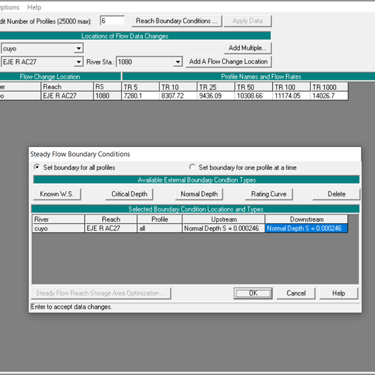Click the Profile cell showing all
375x375 pixels.
click(x=160, y=228)
